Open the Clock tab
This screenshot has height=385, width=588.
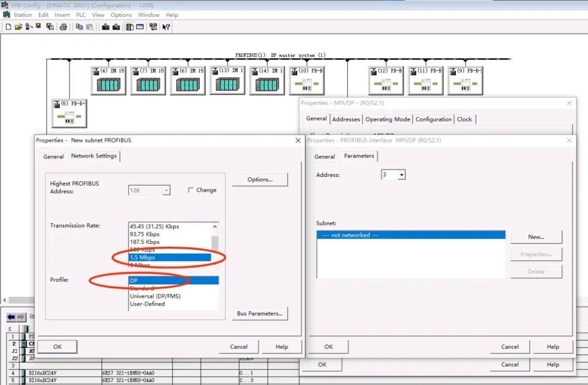pos(464,119)
